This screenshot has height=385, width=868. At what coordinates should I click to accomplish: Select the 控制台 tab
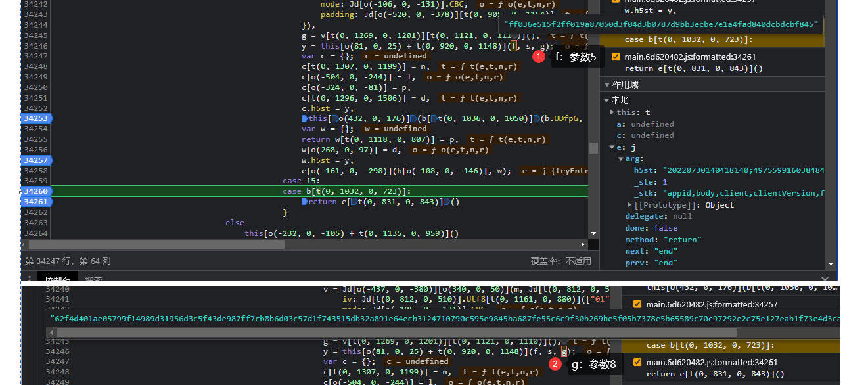(x=57, y=279)
